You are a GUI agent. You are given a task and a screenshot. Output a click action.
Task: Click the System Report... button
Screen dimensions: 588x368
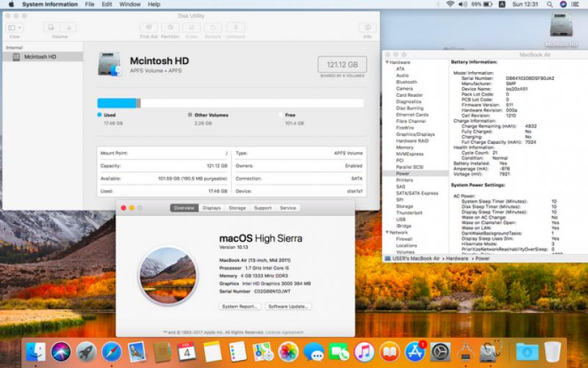coord(240,306)
